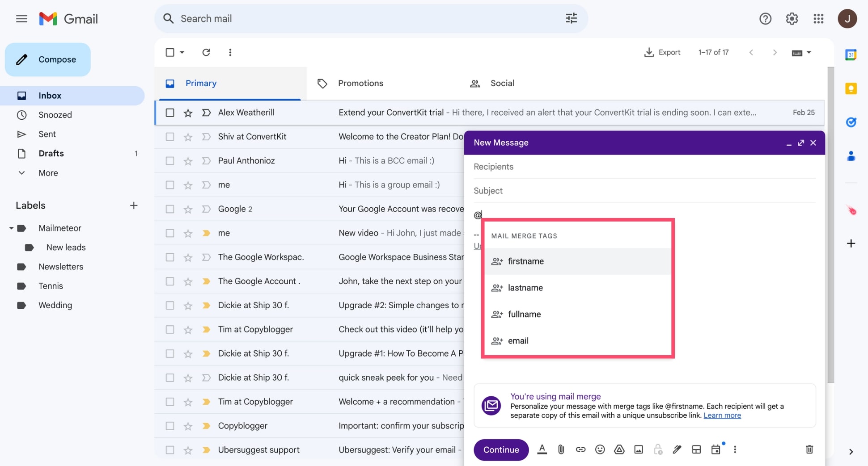This screenshot has width=868, height=466.
Task: Open the Google apps grid
Action: (818, 19)
